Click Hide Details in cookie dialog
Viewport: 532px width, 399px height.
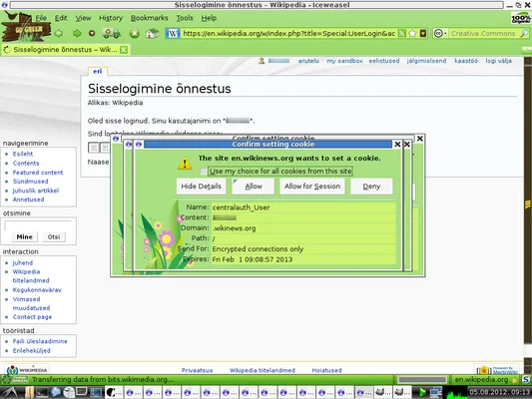pos(201,187)
